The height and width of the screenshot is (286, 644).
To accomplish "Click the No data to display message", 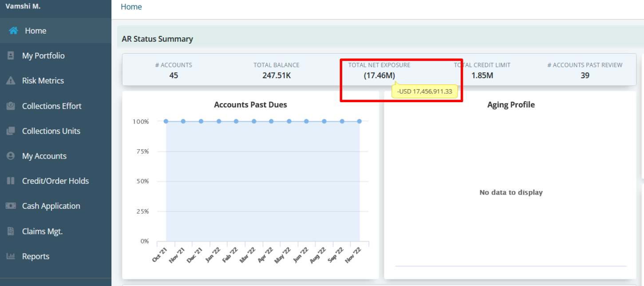I will pos(511,192).
